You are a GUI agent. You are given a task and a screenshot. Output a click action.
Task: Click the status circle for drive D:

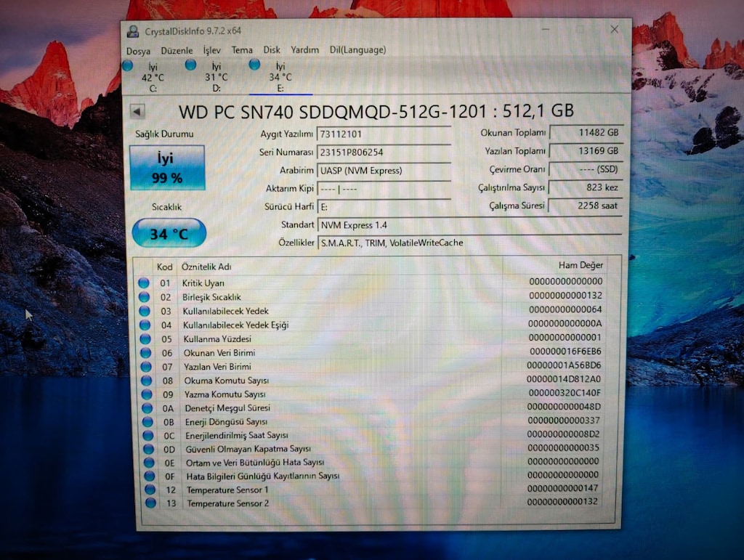pyautogui.click(x=191, y=65)
